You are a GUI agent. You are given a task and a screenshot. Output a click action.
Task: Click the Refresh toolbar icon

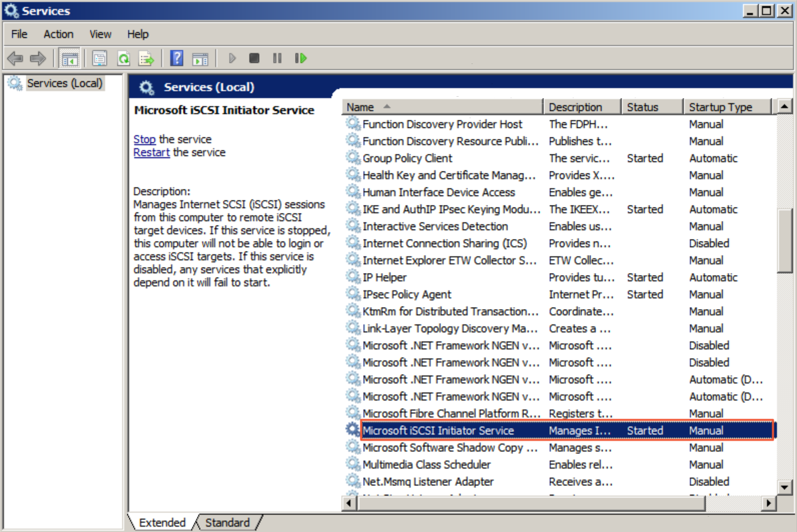pos(123,59)
